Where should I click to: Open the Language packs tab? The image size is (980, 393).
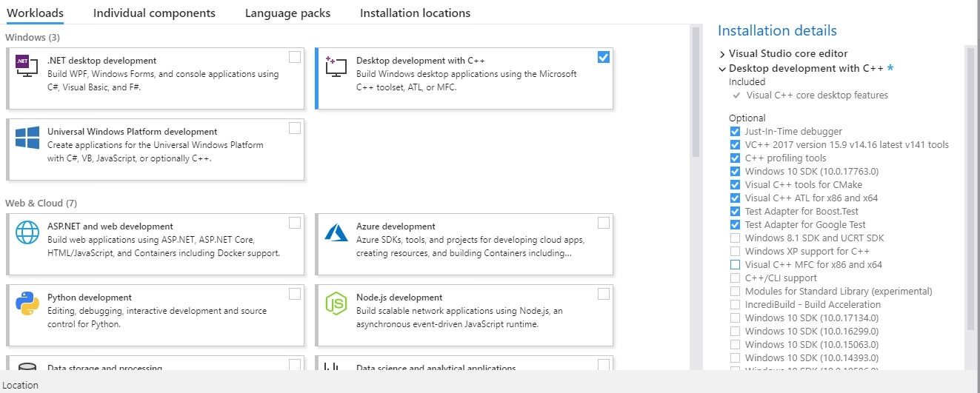point(287,13)
